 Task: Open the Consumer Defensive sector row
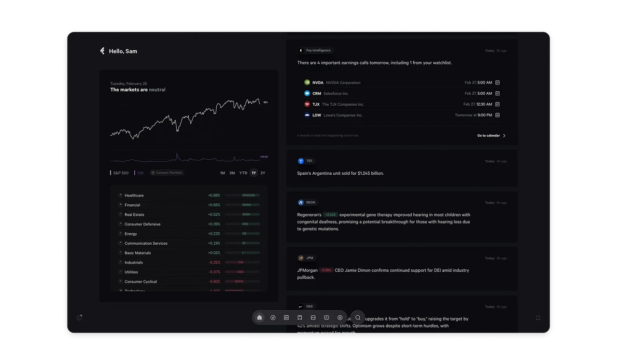click(189, 224)
